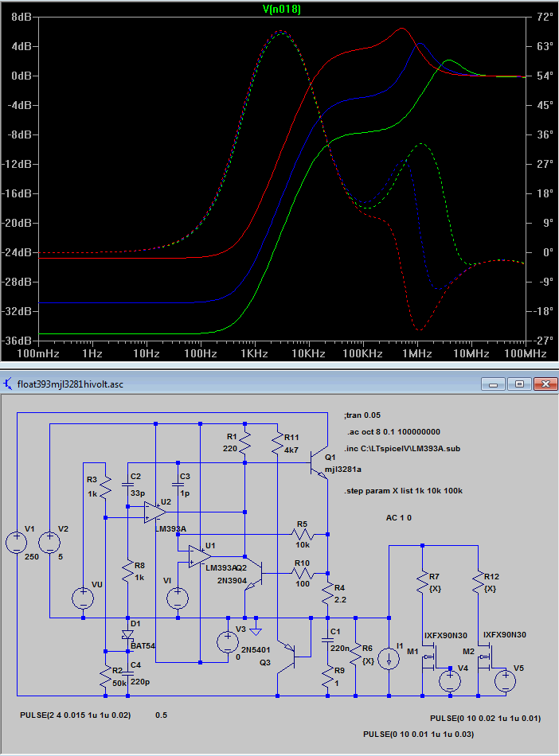Click the '0dB' left axis label
The image size is (559, 756).
[21, 76]
